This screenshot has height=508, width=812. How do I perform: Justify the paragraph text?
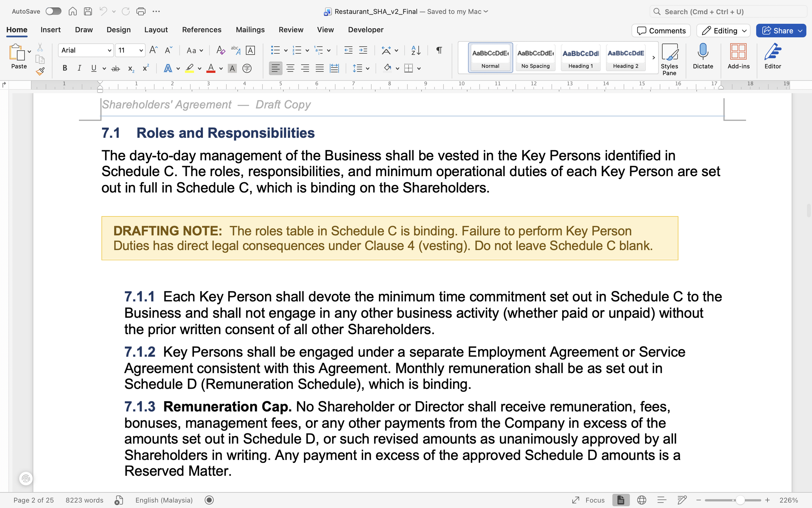[320, 69]
